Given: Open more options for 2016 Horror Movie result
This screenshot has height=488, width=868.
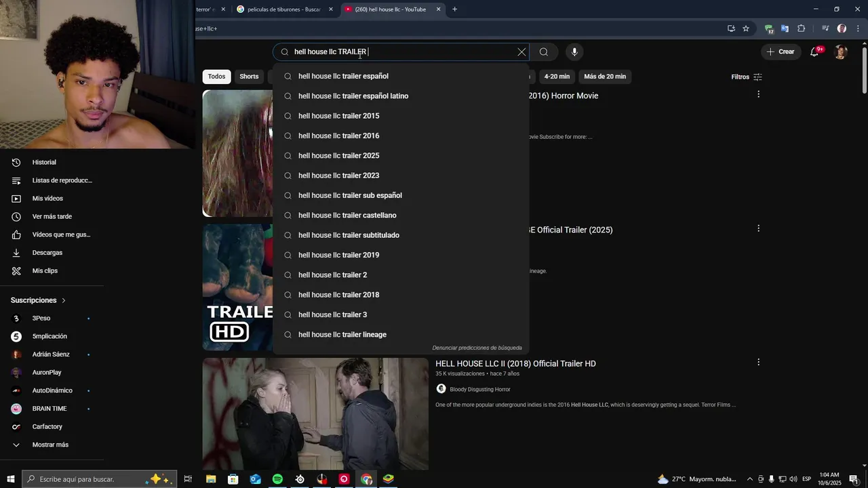Looking at the screenshot, I should point(758,94).
